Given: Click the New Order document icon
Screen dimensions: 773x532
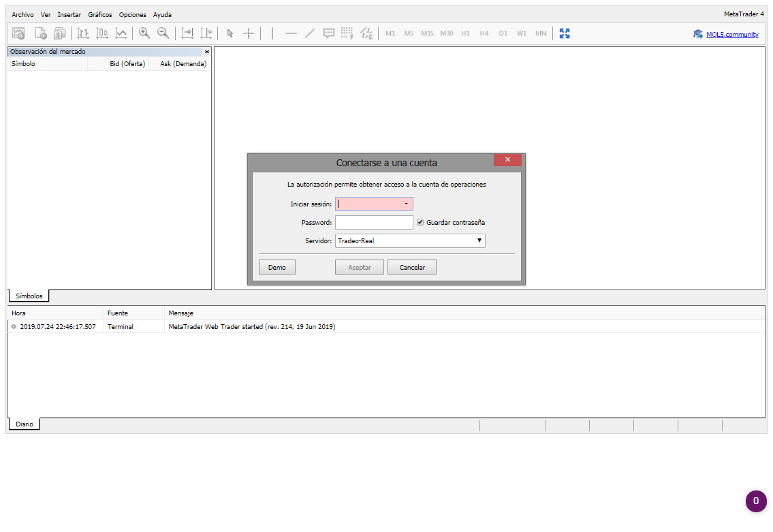Looking at the screenshot, I should point(40,33).
